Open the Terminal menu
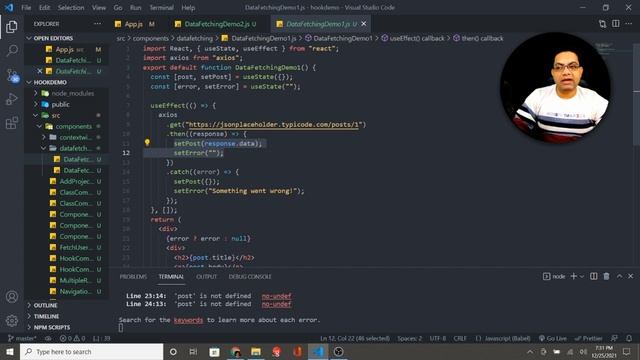This screenshot has height=360, width=640. (161, 7)
